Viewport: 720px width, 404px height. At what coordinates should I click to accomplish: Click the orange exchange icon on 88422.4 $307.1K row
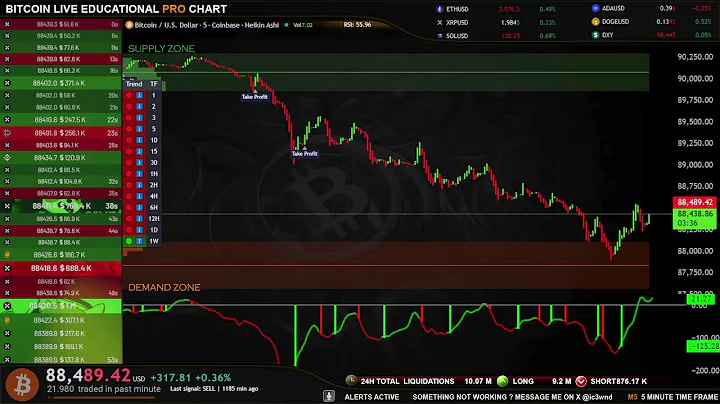coord(7,320)
